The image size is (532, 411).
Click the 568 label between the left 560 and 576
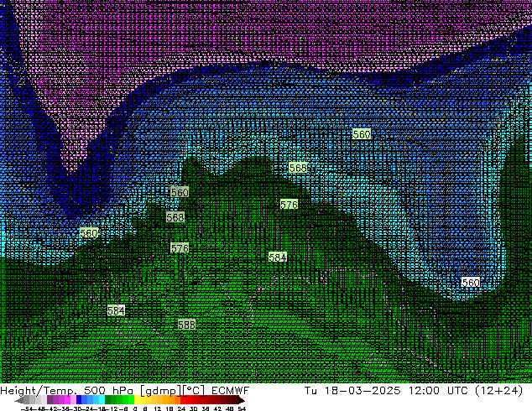tap(175, 217)
